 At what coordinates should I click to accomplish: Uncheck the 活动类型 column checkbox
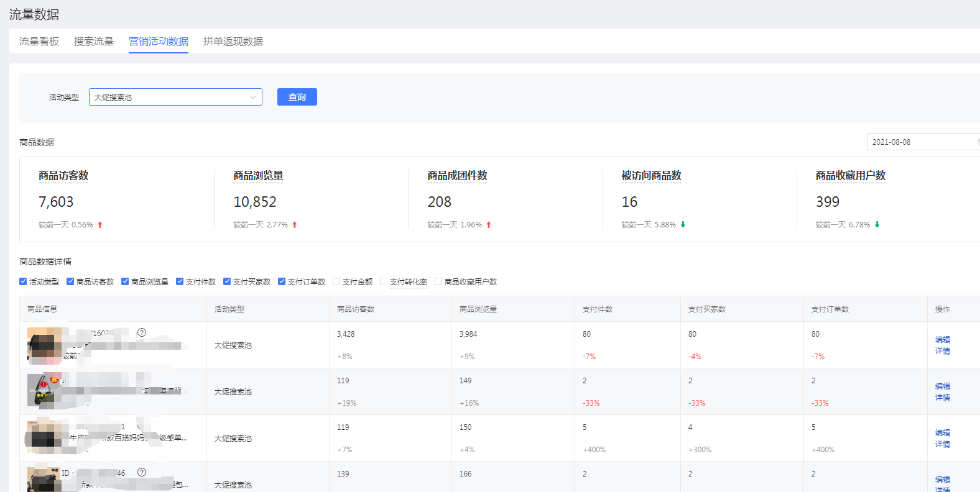23,281
